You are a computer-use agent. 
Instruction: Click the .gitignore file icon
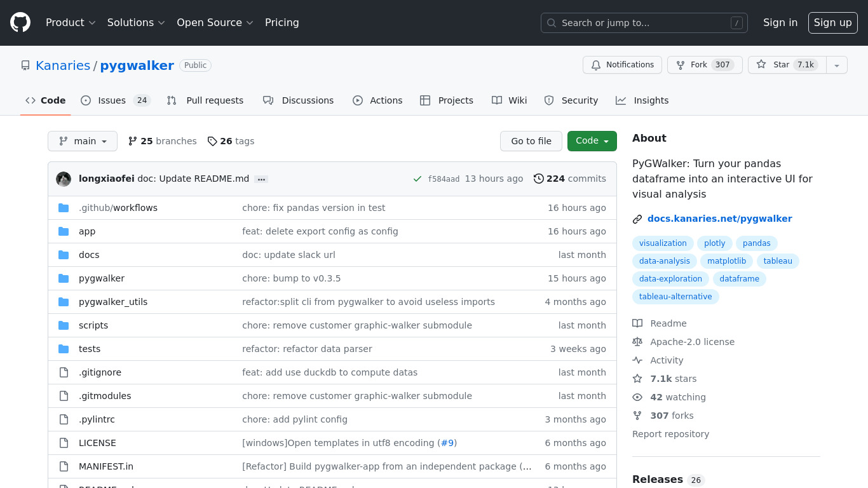click(64, 372)
